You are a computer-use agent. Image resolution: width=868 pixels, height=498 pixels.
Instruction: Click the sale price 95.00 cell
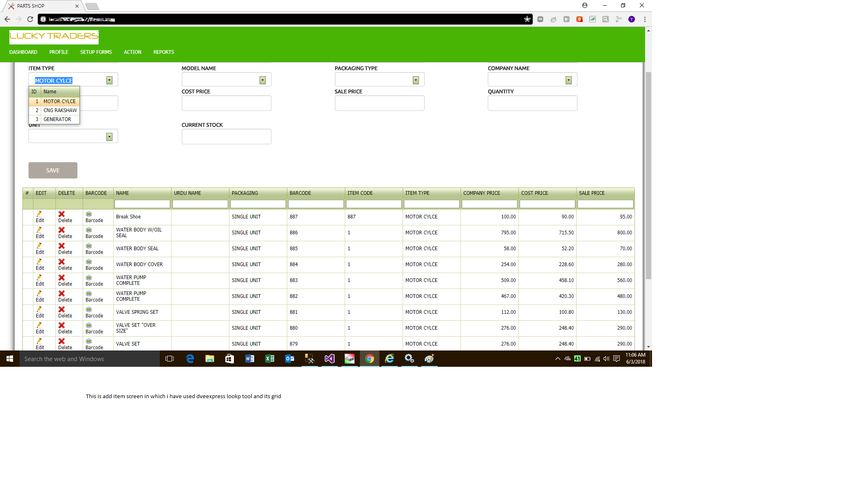[605, 217]
